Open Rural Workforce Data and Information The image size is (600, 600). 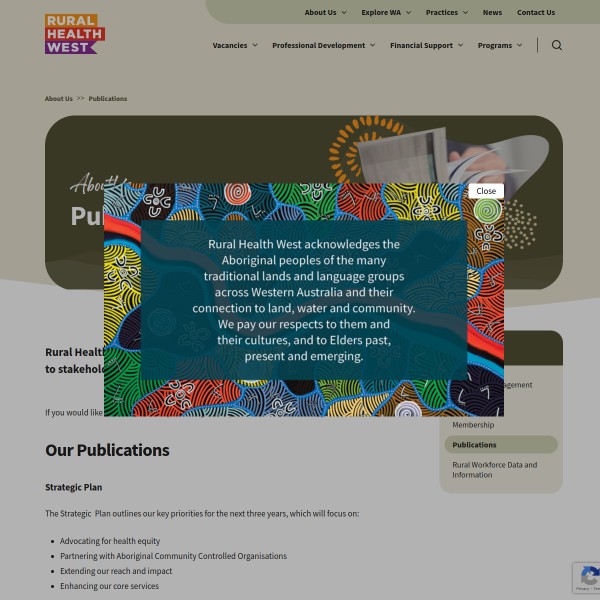pyautogui.click(x=494, y=470)
